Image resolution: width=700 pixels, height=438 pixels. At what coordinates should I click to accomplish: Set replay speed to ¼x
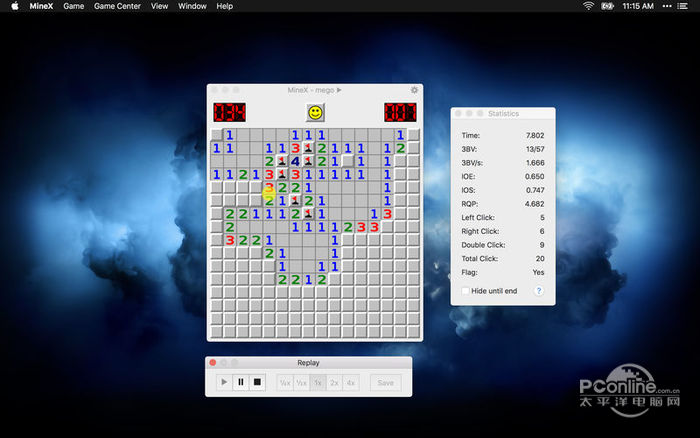pyautogui.click(x=285, y=383)
